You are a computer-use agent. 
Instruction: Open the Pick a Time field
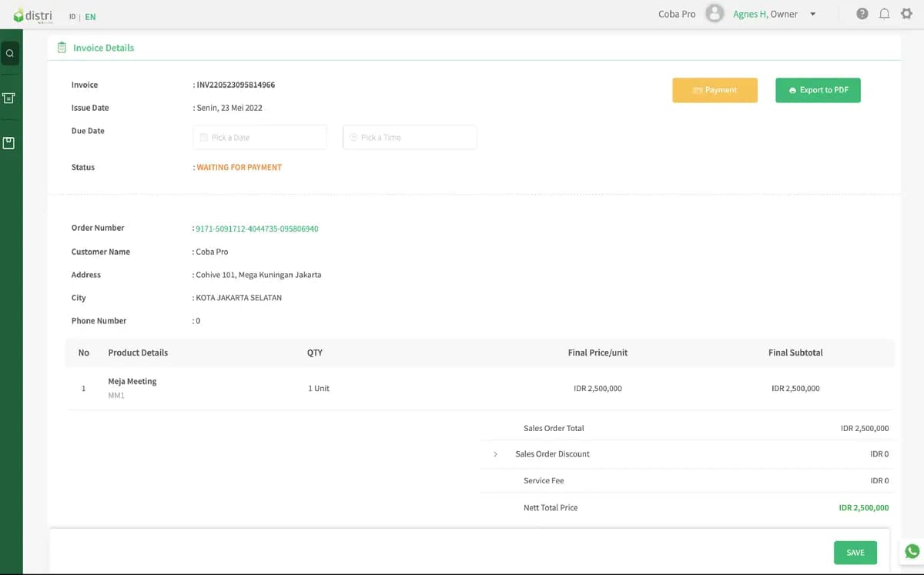click(x=410, y=137)
